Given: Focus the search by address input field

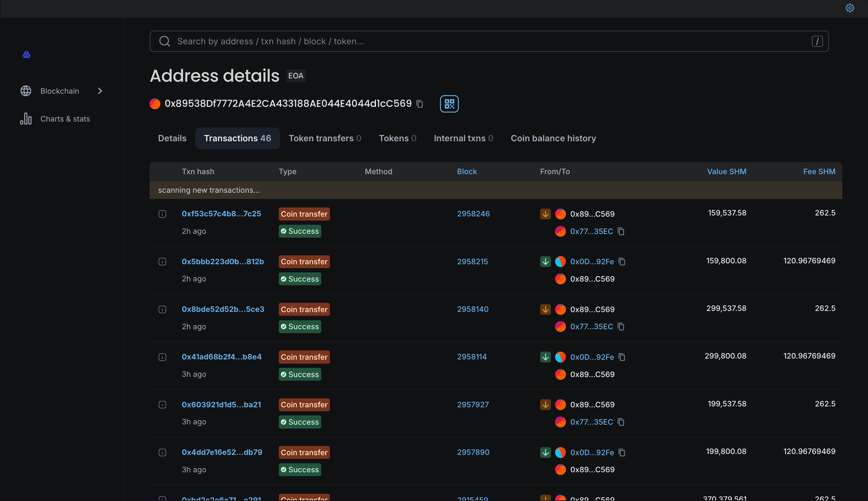Looking at the screenshot, I should [x=413, y=41].
